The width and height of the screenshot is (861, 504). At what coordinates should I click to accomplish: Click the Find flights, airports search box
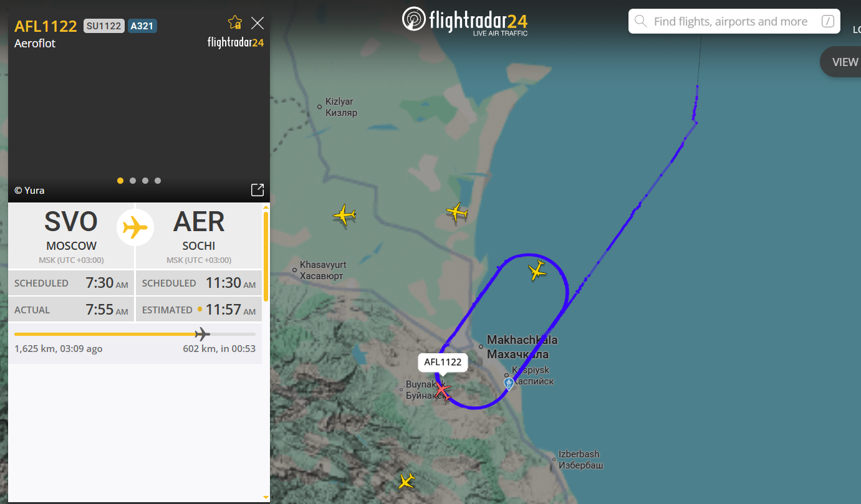(734, 22)
